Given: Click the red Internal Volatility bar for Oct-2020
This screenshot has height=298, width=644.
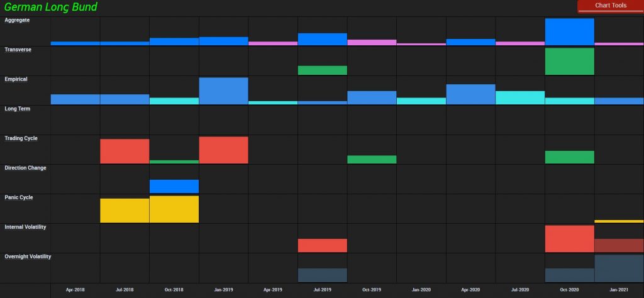Looking at the screenshot, I should (569, 239).
